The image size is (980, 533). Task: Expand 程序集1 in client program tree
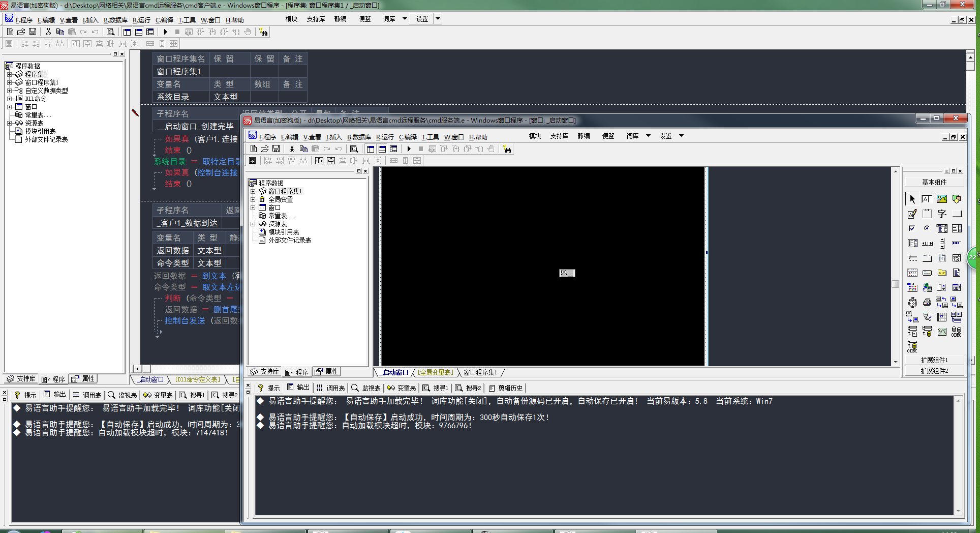9,75
